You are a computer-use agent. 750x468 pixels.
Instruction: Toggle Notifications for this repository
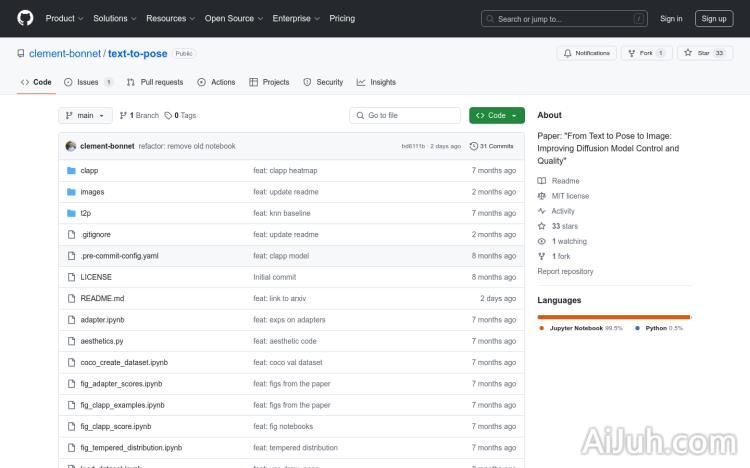pyautogui.click(x=586, y=53)
